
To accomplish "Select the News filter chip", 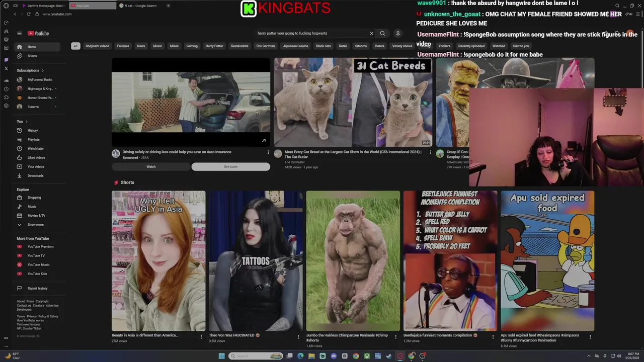I will pos(141,46).
